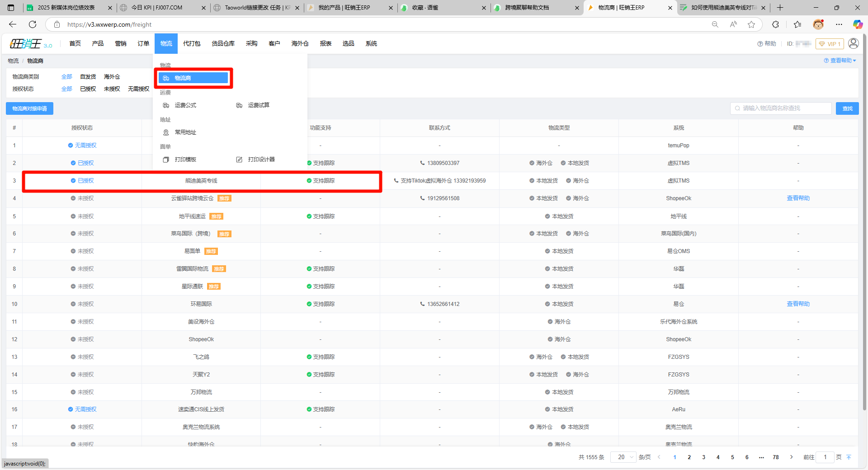
Task: Click 能迪美英专线 logistics provider name
Action: pos(201,181)
